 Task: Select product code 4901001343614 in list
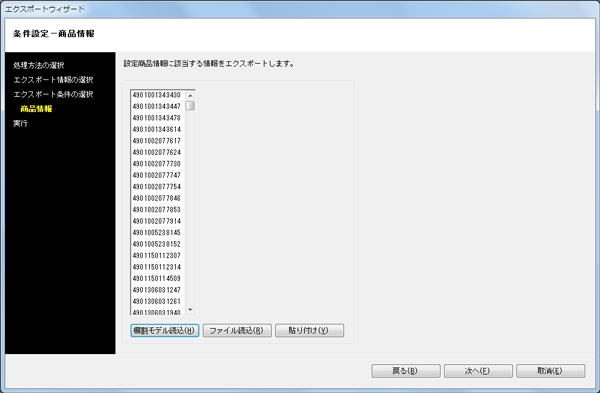pos(158,129)
